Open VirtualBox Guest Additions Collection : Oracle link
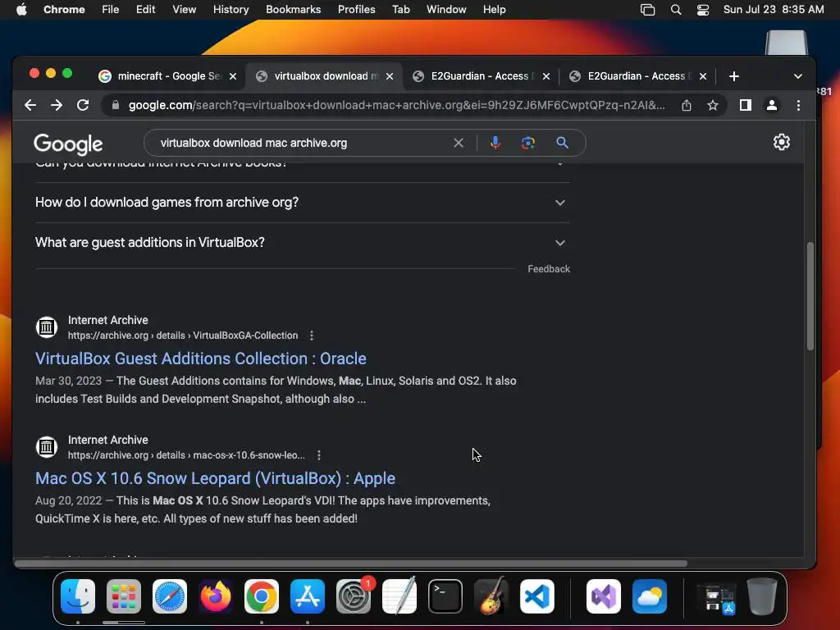Viewport: 840px width, 630px height. tap(201, 358)
